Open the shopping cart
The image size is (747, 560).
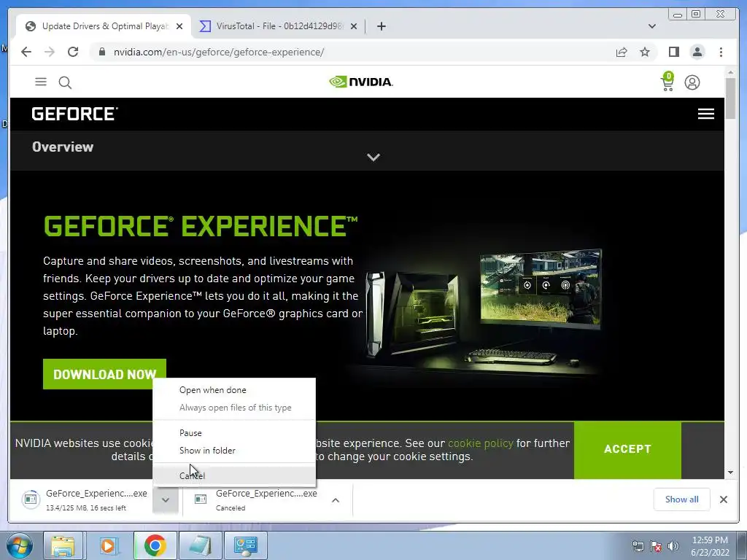point(667,82)
